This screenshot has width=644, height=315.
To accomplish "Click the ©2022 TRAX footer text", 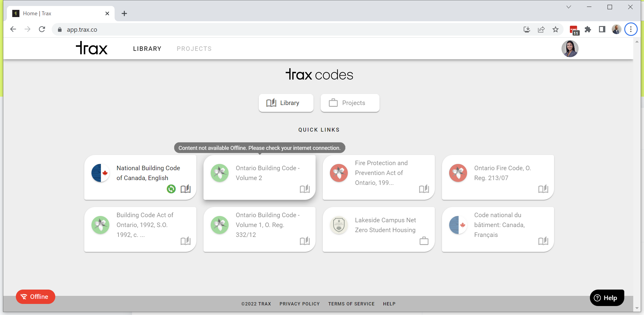I will tap(256, 304).
